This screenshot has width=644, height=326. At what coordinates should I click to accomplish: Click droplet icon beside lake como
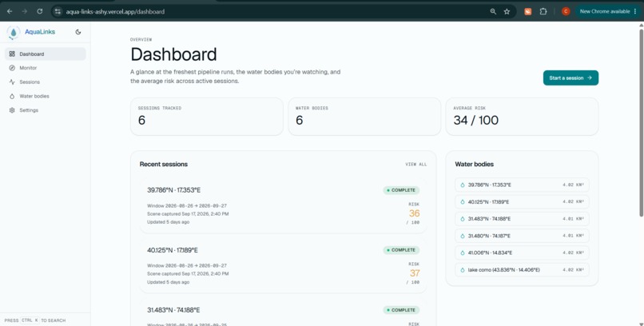coord(463,270)
